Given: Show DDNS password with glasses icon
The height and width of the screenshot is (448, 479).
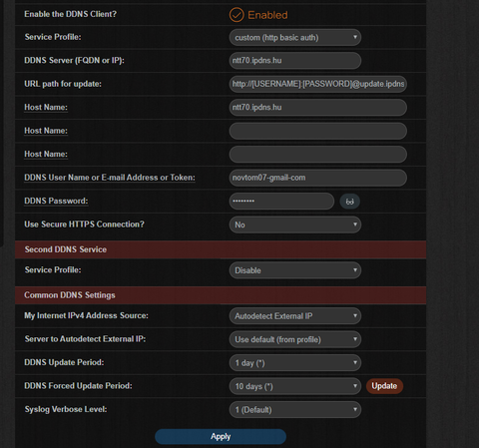Looking at the screenshot, I should click(349, 202).
